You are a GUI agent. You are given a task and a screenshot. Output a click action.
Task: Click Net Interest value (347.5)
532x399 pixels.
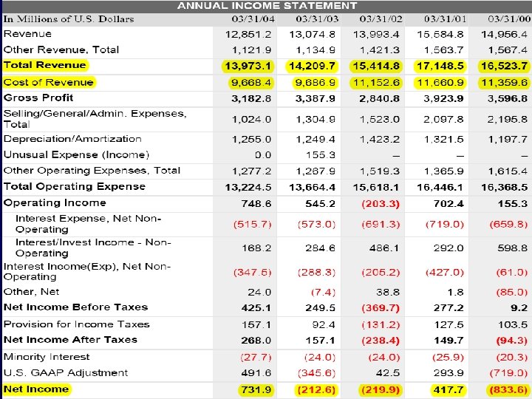(x=253, y=273)
